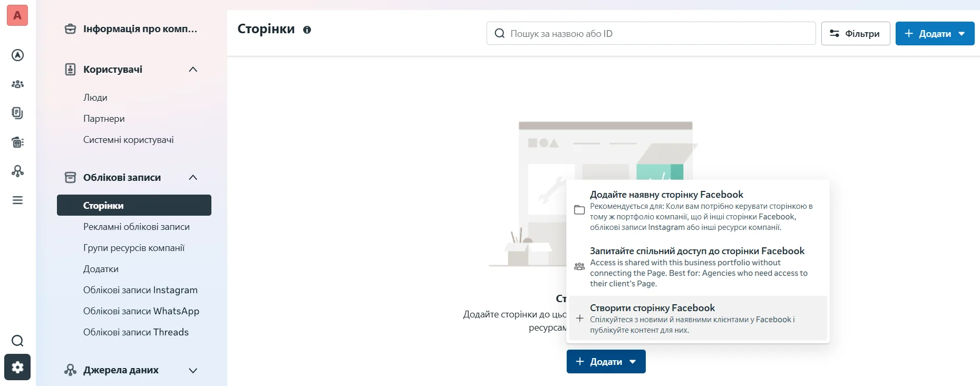Collapse the Користувачі section chevron
Viewport: 980px width, 386px height.
pos(193,69)
